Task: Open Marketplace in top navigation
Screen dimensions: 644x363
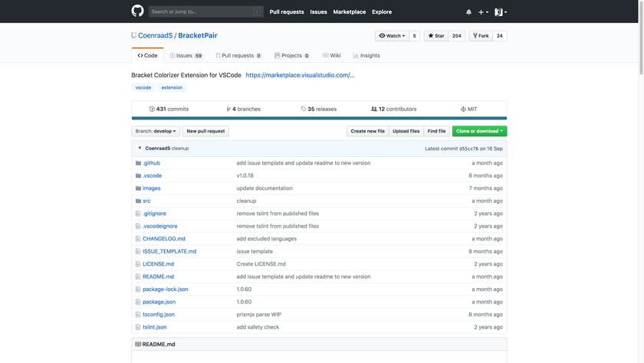Action: click(x=349, y=12)
